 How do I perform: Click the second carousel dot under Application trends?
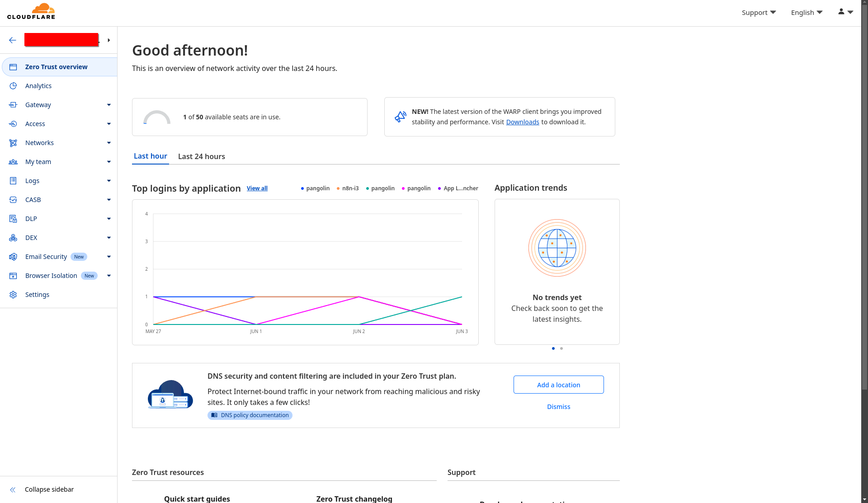click(561, 348)
